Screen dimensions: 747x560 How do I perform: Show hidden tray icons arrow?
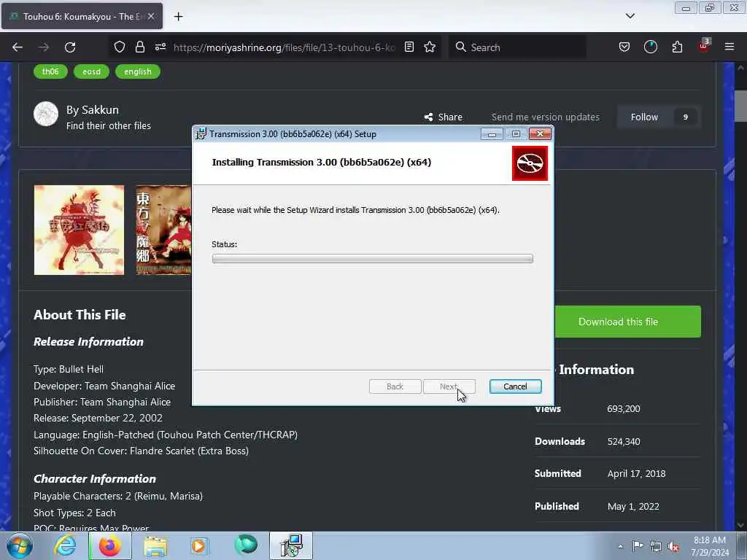620,546
